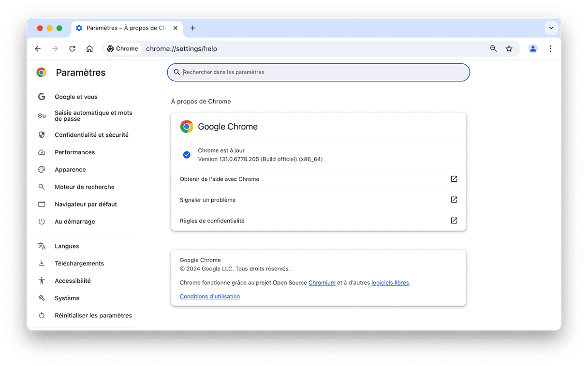Image resolution: width=588 pixels, height=366 pixels.
Task: Open Moteur de recherche settings
Action: click(x=85, y=187)
